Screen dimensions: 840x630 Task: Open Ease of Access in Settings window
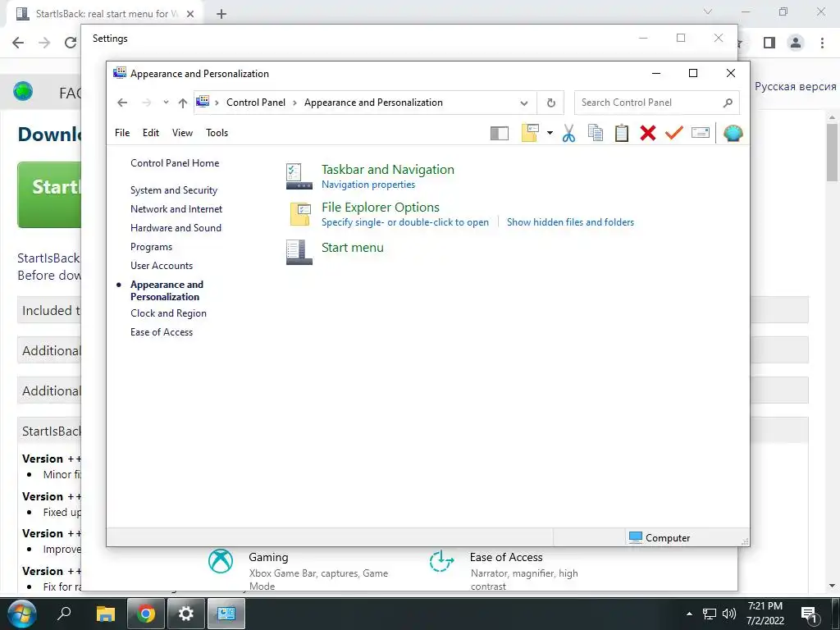pyautogui.click(x=505, y=557)
